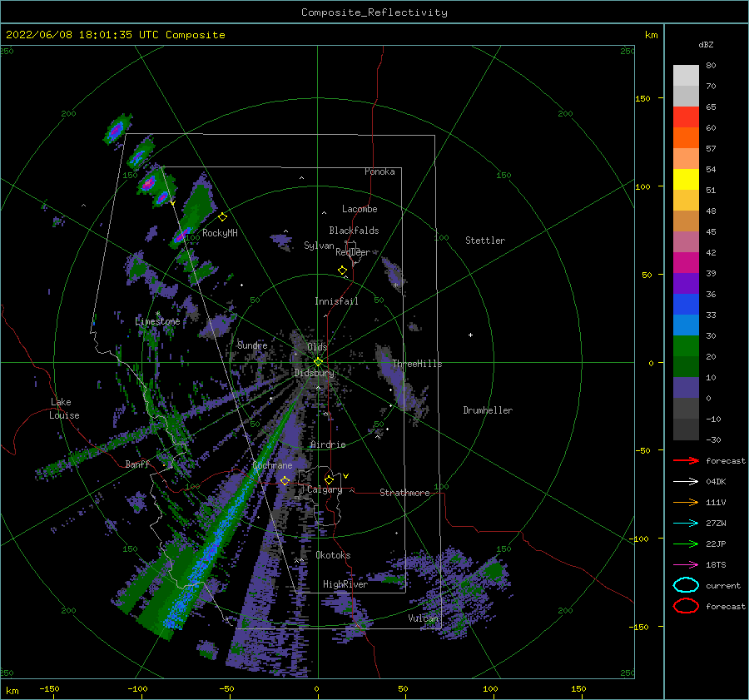Screen dimensions: 749x700
Task: Click the cyan 'current' ellipse legend icon
Action: (686, 585)
